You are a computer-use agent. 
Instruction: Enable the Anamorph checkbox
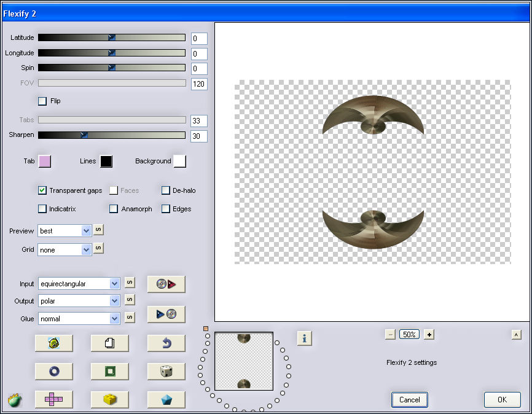pyautogui.click(x=113, y=209)
